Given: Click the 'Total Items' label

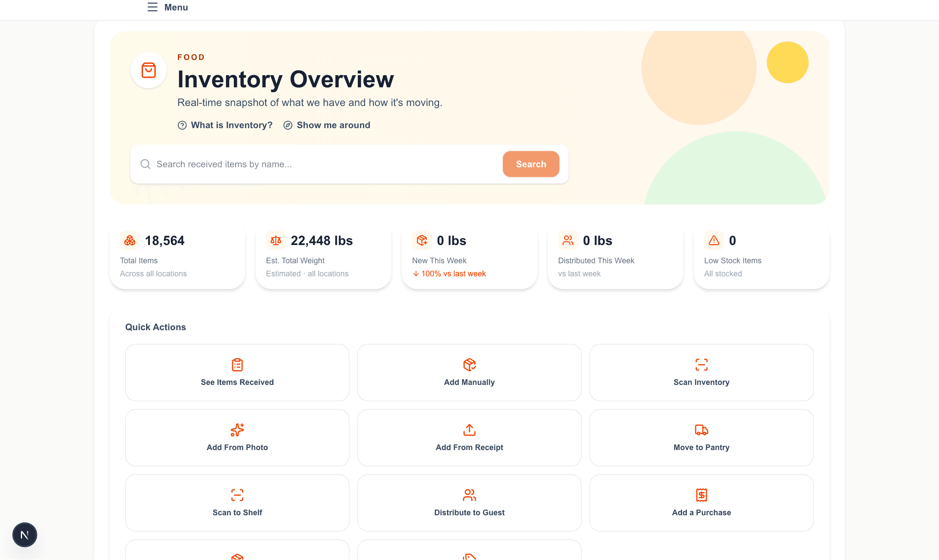Looking at the screenshot, I should click(139, 261).
